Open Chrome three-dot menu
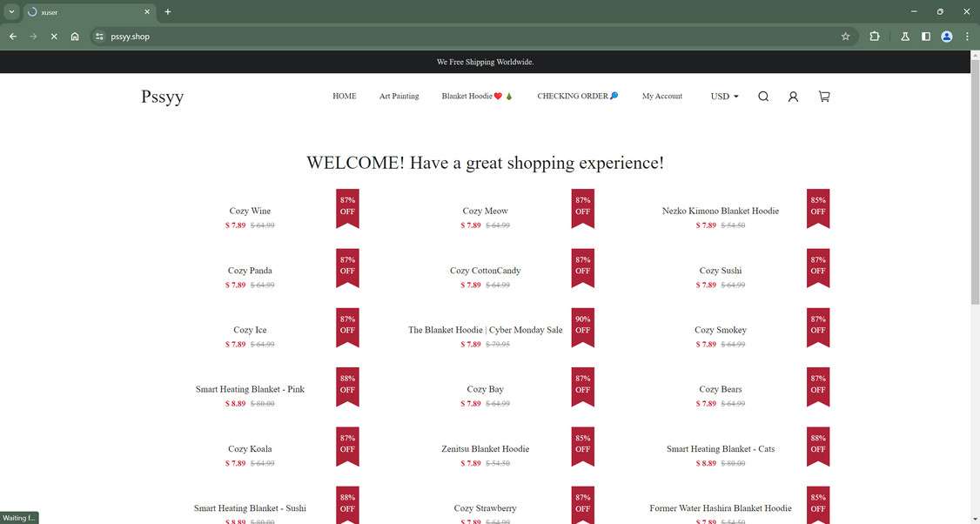The width and height of the screenshot is (980, 524). click(967, 37)
